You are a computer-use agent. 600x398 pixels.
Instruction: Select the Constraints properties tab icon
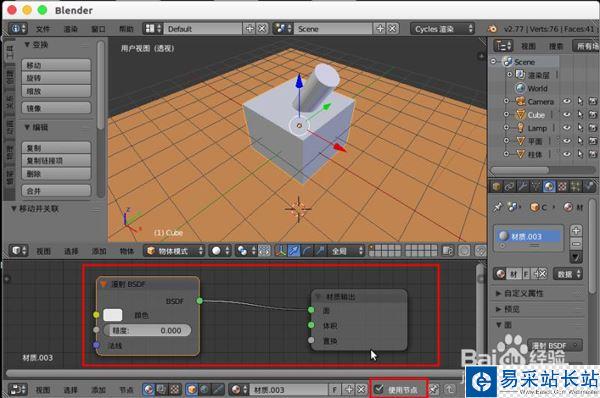509,186
